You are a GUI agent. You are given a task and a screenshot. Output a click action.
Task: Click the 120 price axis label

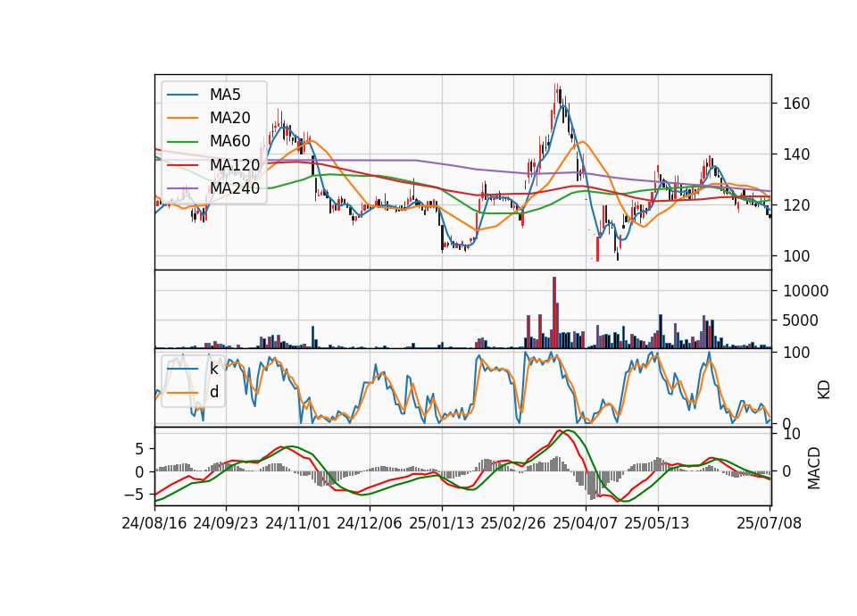click(796, 205)
